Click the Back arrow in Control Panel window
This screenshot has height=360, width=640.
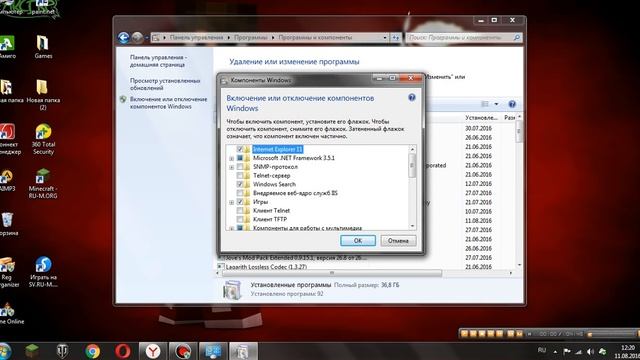coord(124,38)
